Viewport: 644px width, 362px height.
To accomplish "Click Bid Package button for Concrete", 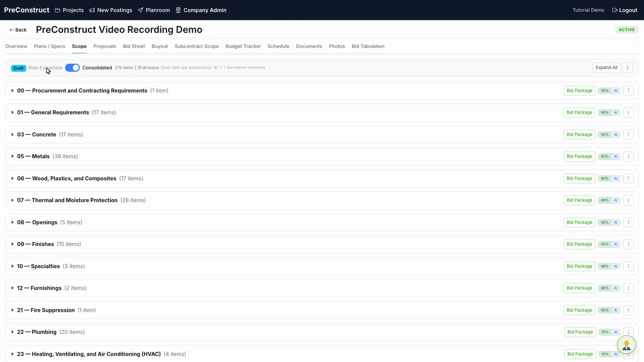I will [579, 134].
